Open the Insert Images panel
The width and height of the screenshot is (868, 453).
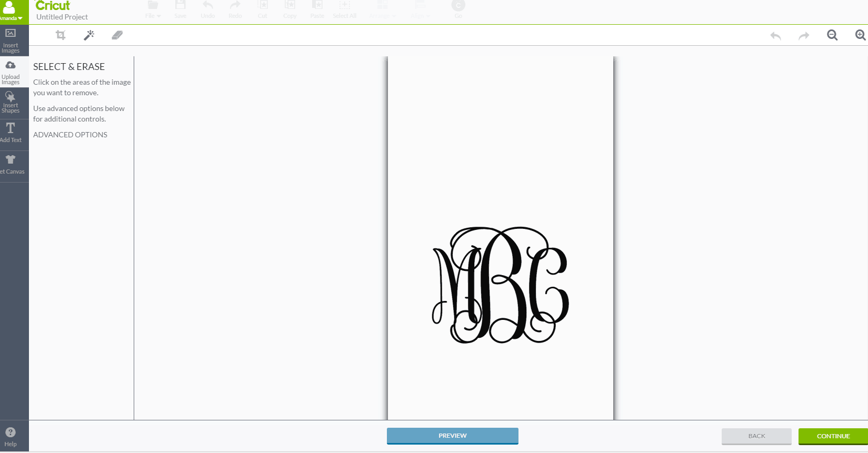coord(11,41)
